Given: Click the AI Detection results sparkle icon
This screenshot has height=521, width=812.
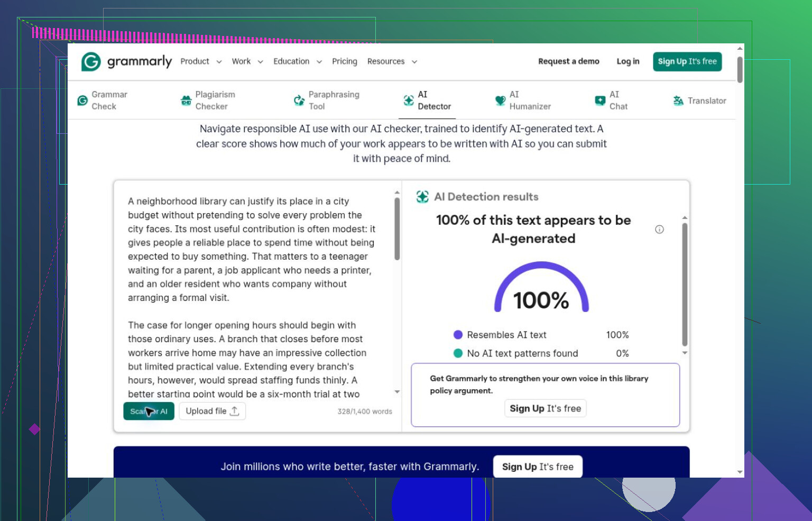Looking at the screenshot, I should [422, 197].
